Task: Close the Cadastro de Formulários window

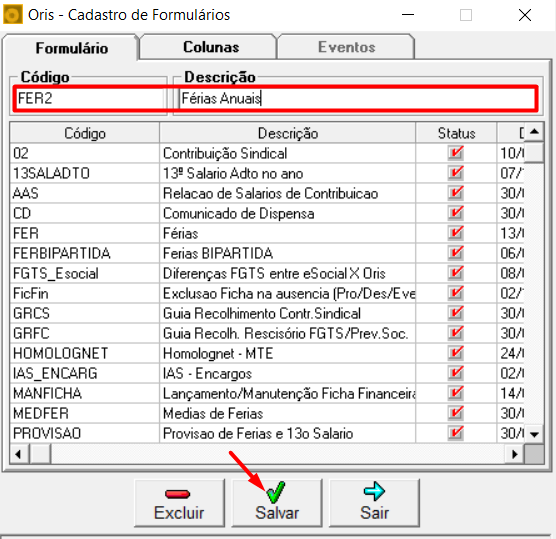Action: pos(524,15)
